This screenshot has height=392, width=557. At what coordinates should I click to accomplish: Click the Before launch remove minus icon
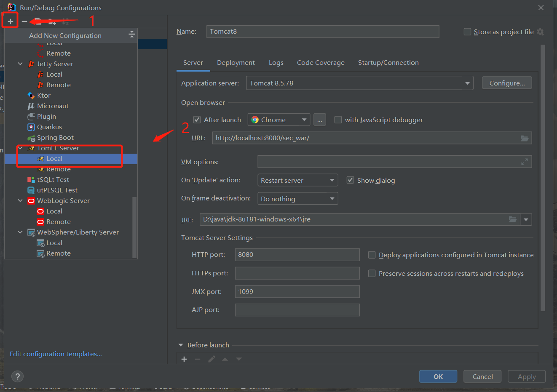(x=198, y=359)
